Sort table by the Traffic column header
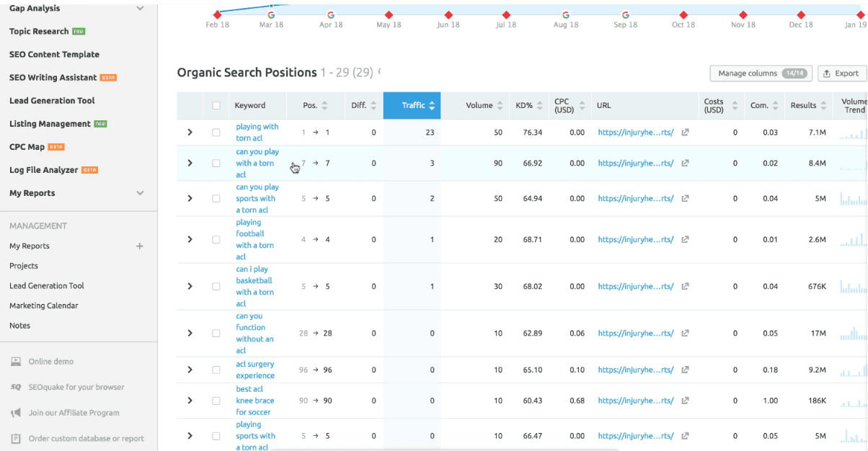This screenshot has width=868, height=451. pyautogui.click(x=412, y=105)
